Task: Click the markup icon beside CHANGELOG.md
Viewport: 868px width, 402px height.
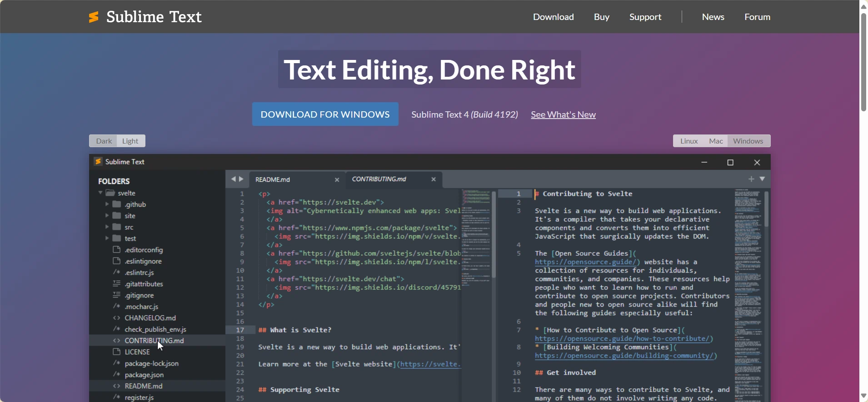Action: coord(116,318)
